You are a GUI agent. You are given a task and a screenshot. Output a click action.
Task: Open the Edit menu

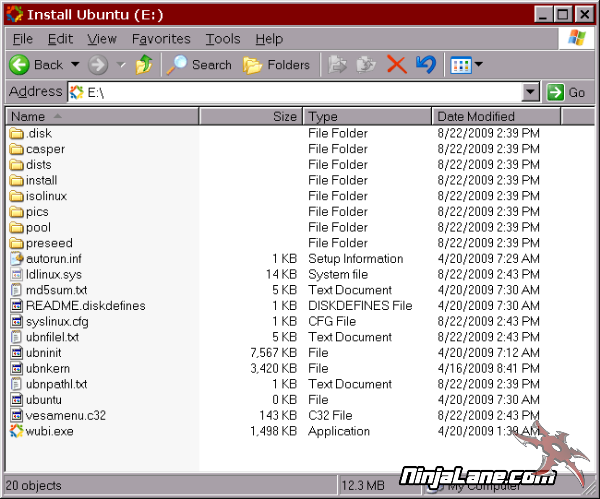60,39
